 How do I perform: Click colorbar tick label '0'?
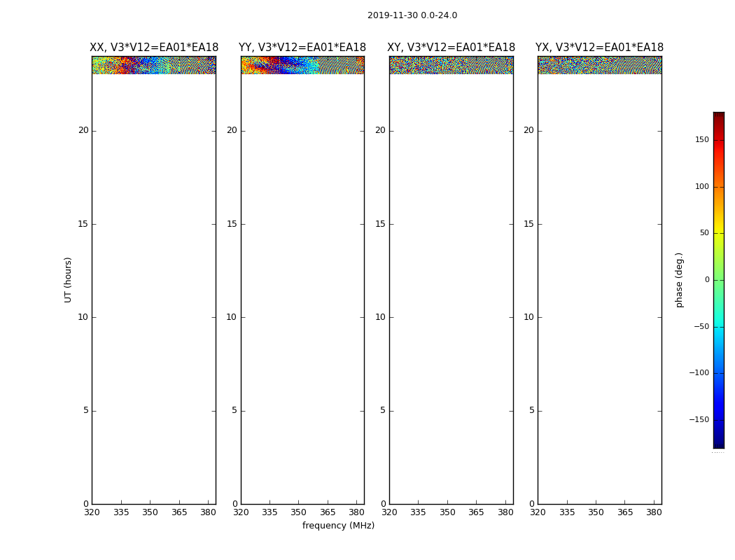click(x=707, y=280)
